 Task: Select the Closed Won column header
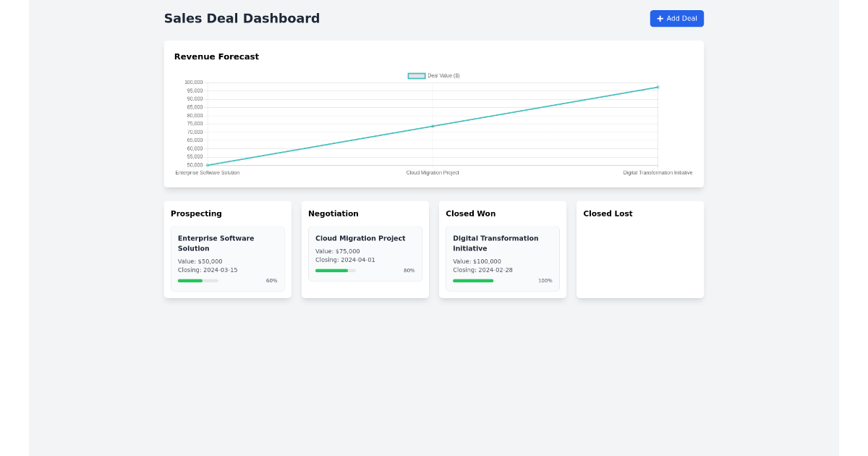click(471, 214)
